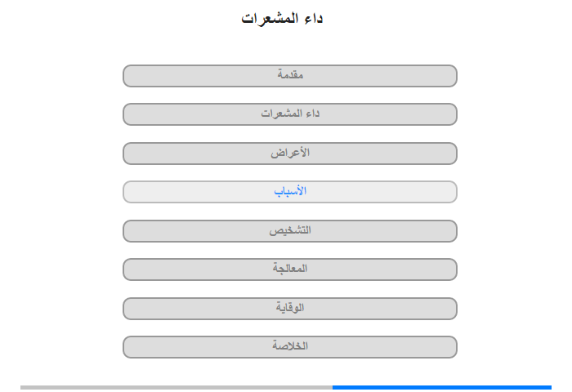The height and width of the screenshot is (392, 572).
Task: Go to the final Summary entry
Action: tap(289, 347)
